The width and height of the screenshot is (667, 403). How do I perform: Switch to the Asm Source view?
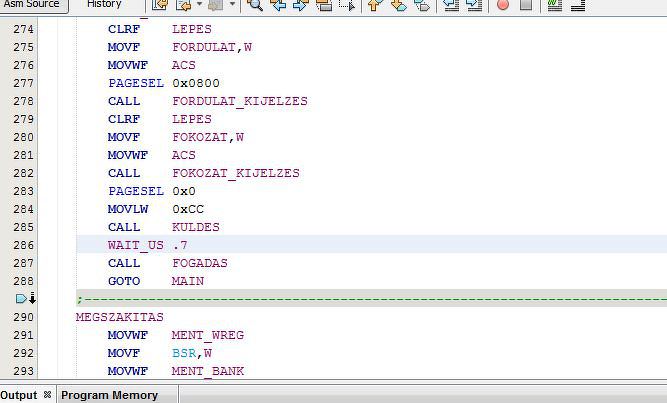point(32,5)
